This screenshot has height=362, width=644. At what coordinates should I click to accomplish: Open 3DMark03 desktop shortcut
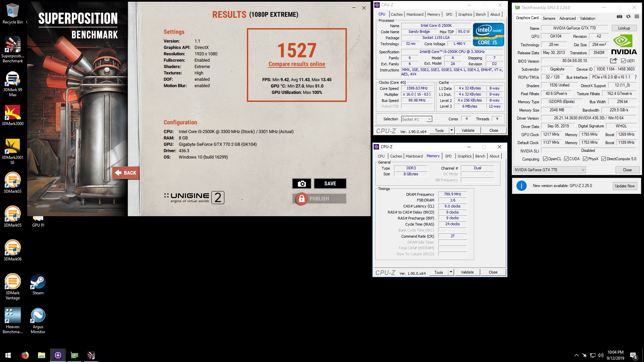pos(13,183)
